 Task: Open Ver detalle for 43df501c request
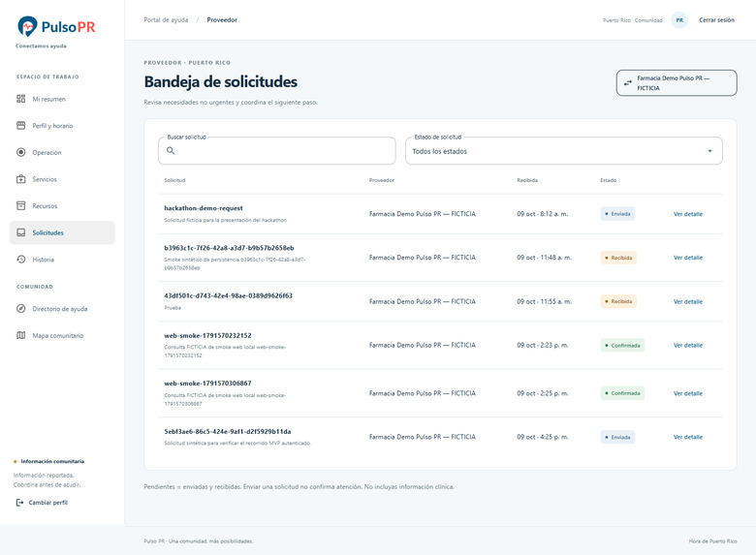(687, 301)
